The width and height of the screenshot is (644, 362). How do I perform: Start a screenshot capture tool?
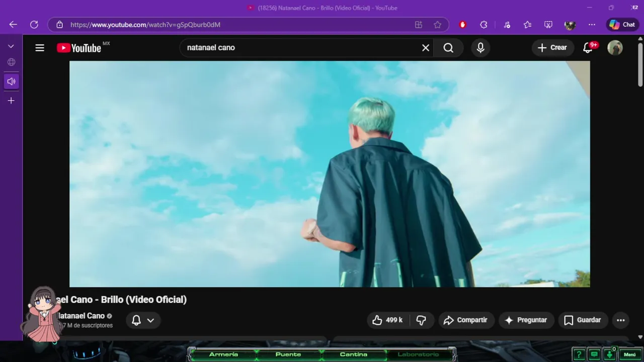click(x=548, y=25)
